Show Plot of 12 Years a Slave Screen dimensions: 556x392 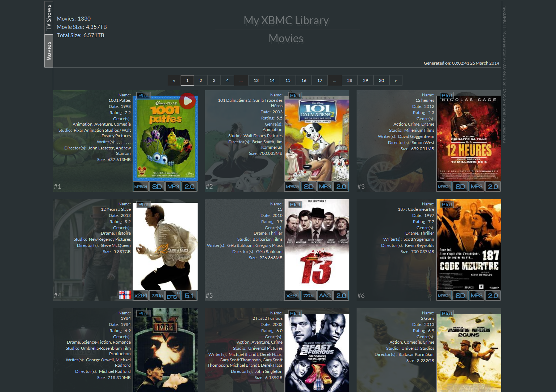(x=143, y=204)
